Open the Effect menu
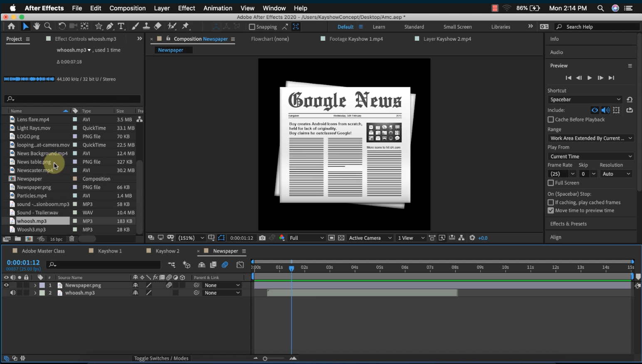This screenshot has height=364, width=642. click(186, 8)
